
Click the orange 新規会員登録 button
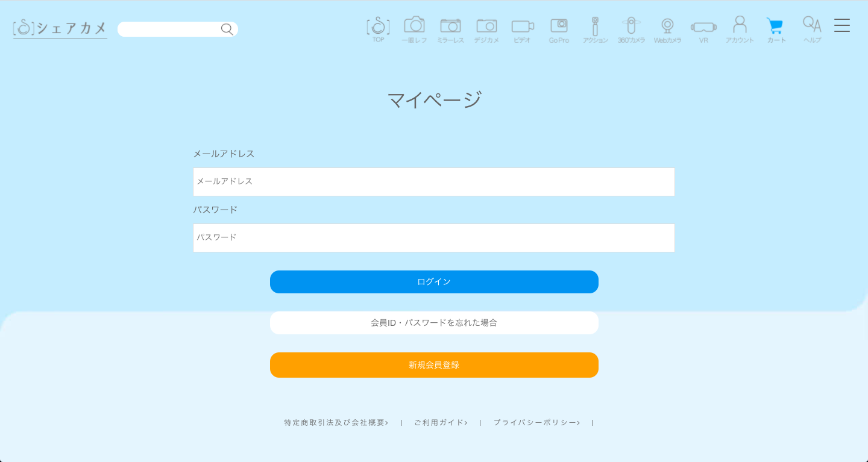(x=434, y=365)
